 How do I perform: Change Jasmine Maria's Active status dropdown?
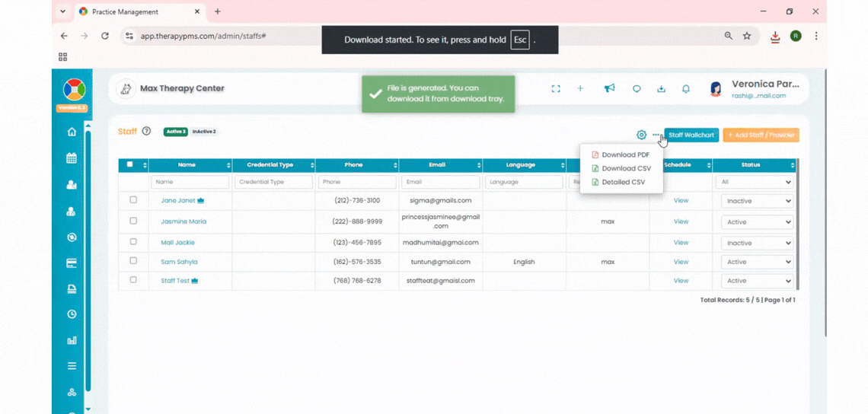[x=757, y=222]
